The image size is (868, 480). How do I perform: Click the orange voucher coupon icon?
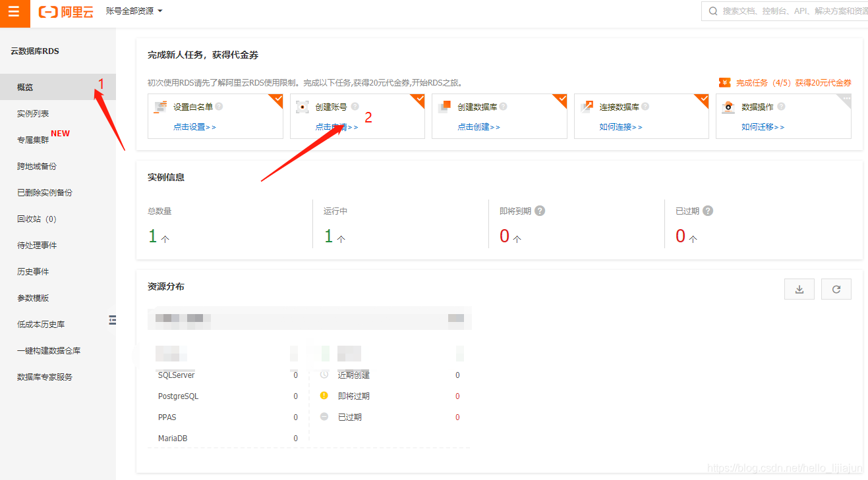pyautogui.click(x=724, y=82)
